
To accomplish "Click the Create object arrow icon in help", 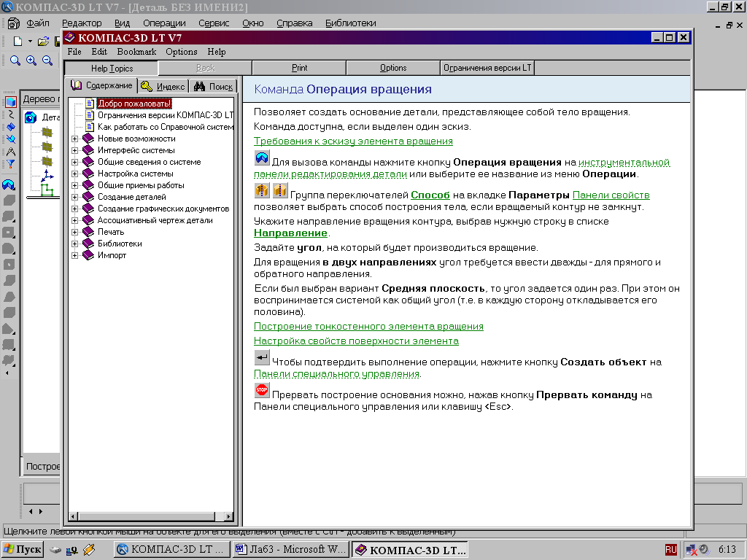I will pyautogui.click(x=262, y=357).
